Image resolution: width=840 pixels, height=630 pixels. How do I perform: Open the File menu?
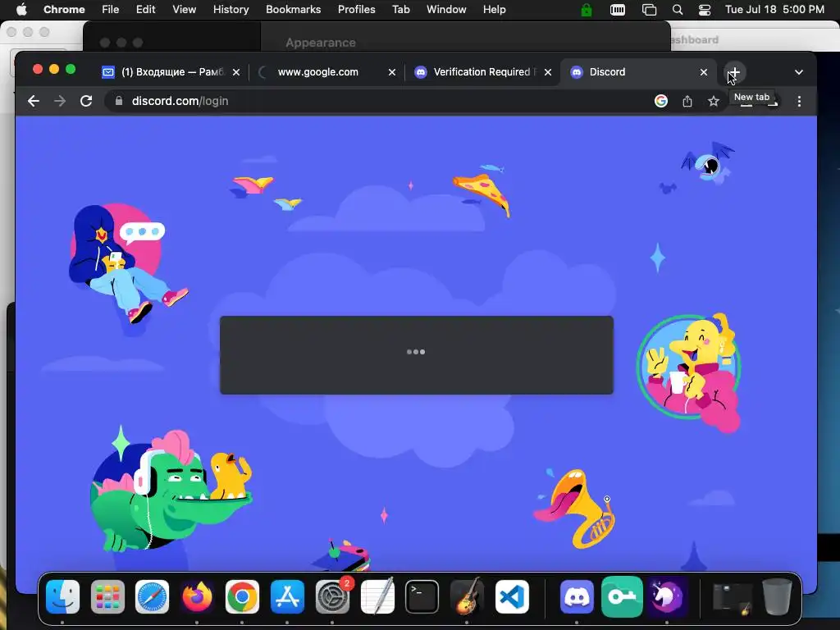(x=111, y=10)
